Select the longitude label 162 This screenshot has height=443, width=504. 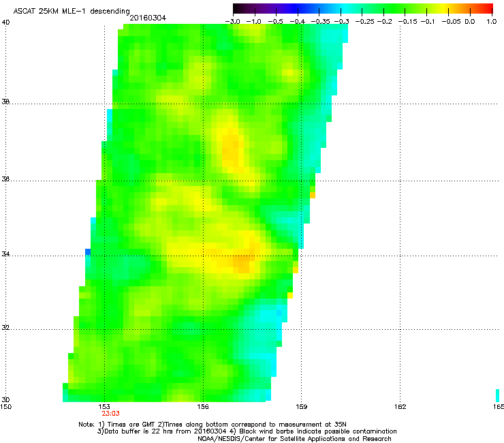click(x=400, y=407)
